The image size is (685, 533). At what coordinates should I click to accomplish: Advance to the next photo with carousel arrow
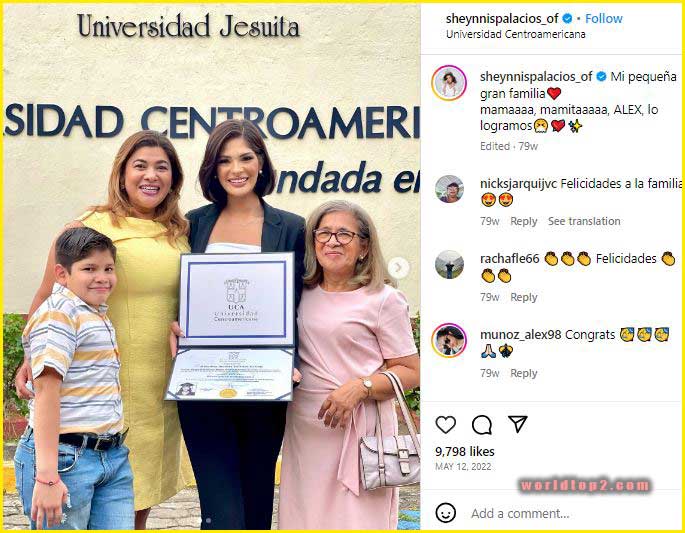point(398,267)
